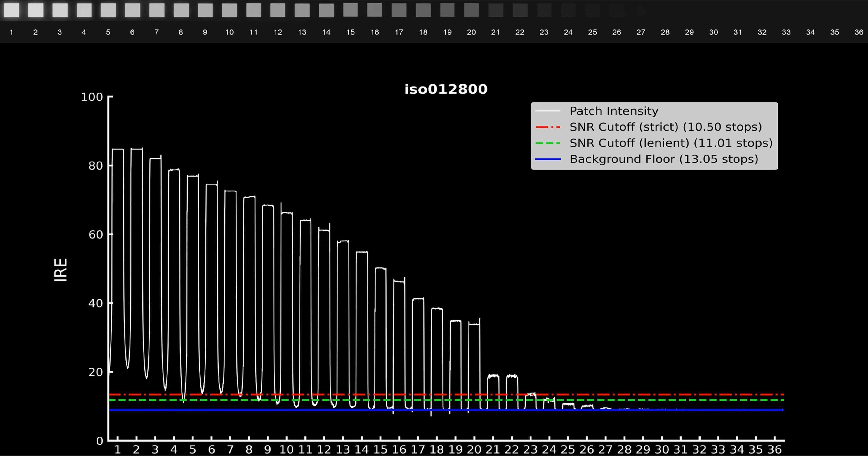This screenshot has height=456, width=868.
Task: Click the blue line sample in legend
Action: click(548, 159)
